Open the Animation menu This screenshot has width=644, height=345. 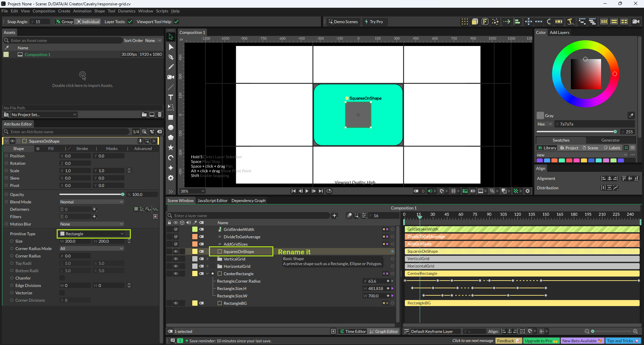pyautogui.click(x=82, y=11)
